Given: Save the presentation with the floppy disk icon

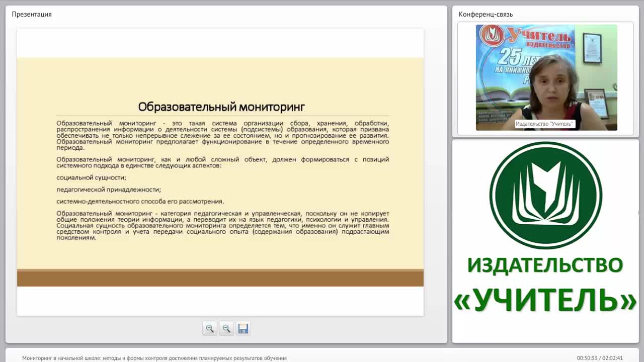Looking at the screenshot, I should click(x=243, y=328).
